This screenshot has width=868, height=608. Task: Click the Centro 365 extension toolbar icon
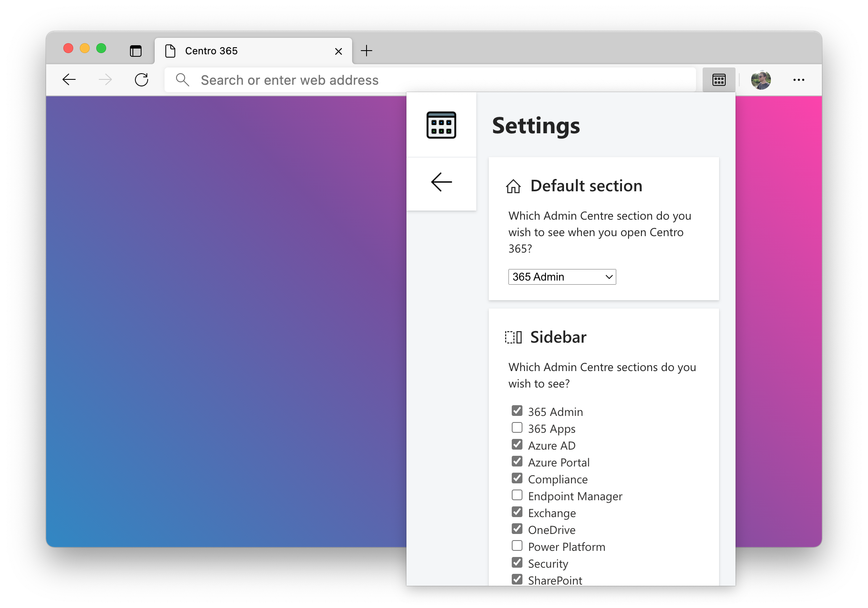(719, 80)
